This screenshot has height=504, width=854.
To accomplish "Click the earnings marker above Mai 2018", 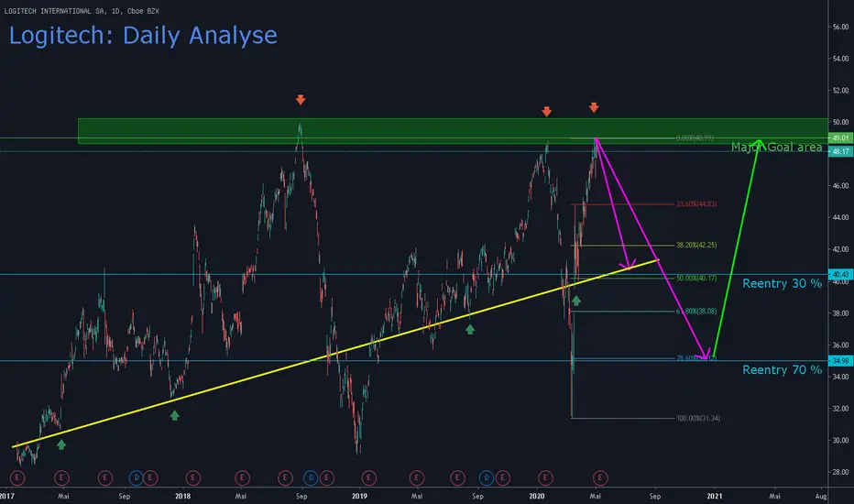I will [242, 477].
